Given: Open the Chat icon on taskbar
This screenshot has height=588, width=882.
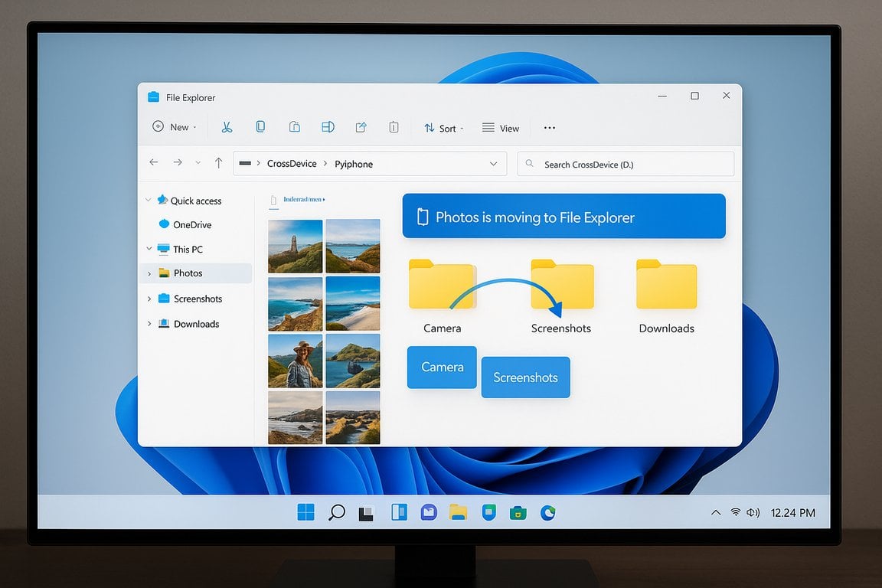Looking at the screenshot, I should coord(429,512).
